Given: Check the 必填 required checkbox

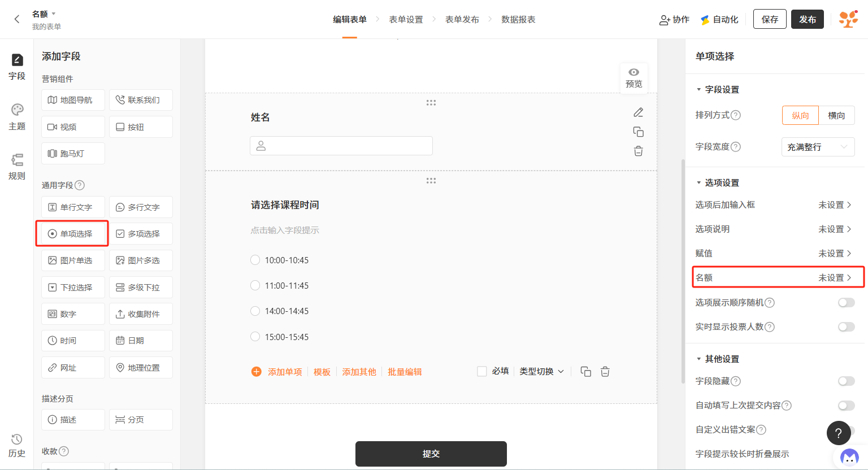Looking at the screenshot, I should click(482, 371).
